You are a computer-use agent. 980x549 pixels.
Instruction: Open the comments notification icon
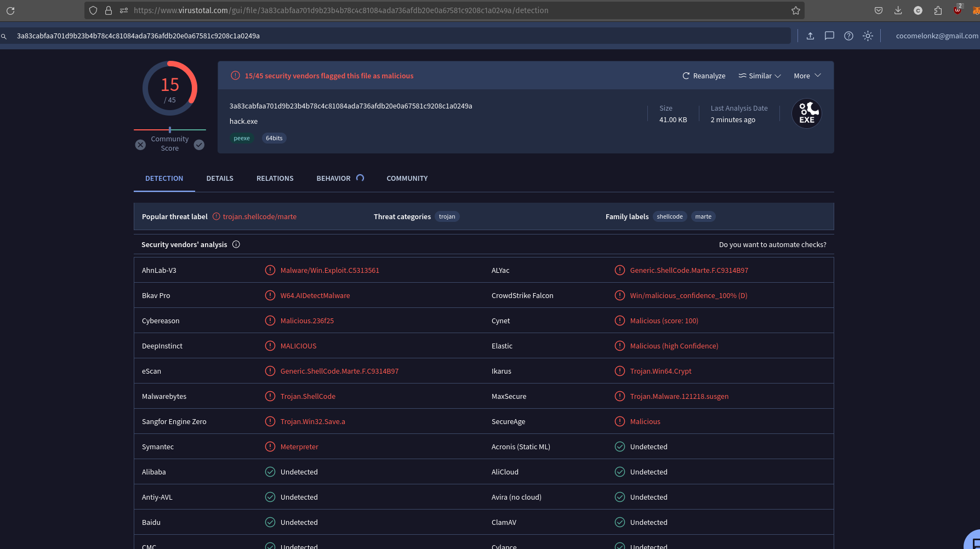click(829, 36)
